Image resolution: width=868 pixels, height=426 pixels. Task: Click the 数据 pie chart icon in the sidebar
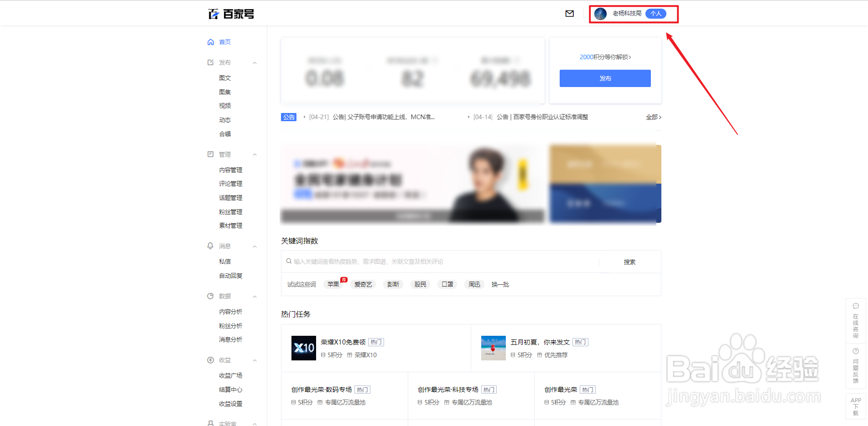(210, 296)
